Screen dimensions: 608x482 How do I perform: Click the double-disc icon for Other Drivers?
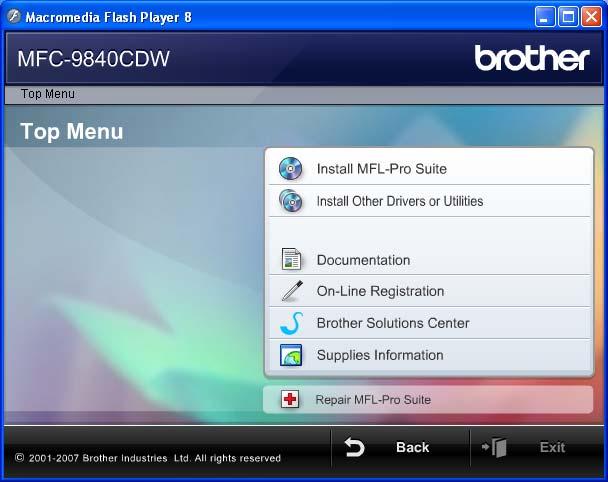coord(290,201)
